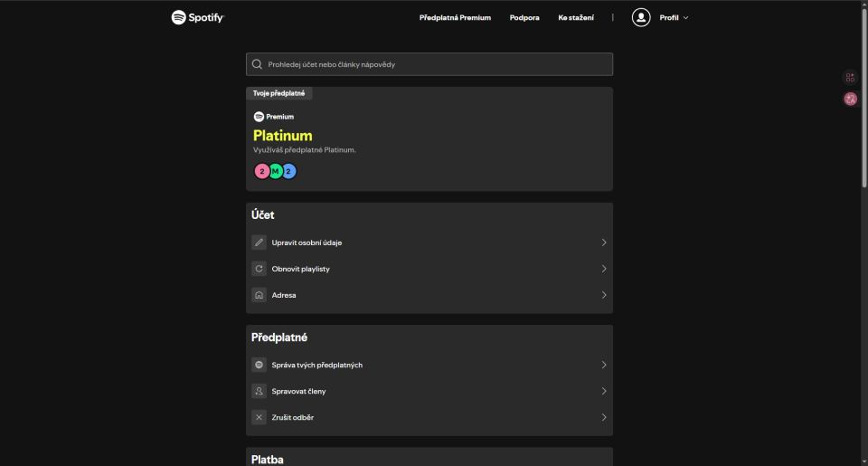Image resolution: width=868 pixels, height=466 pixels.
Task: Click the home icon beside Adresa
Action: coord(259,295)
